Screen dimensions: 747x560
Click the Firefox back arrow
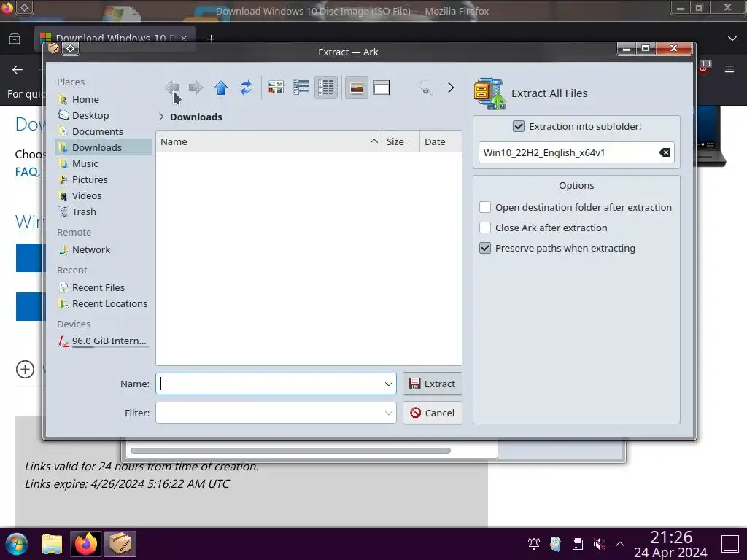(x=18, y=70)
